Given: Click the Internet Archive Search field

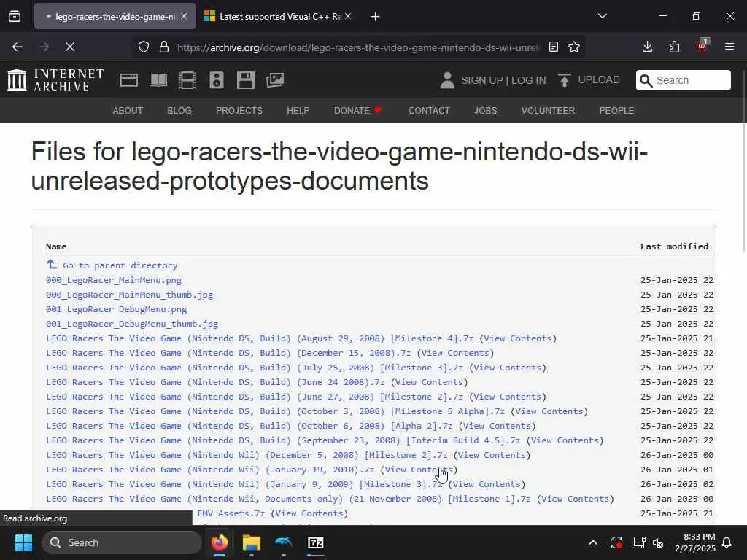Looking at the screenshot, I should (683, 80).
